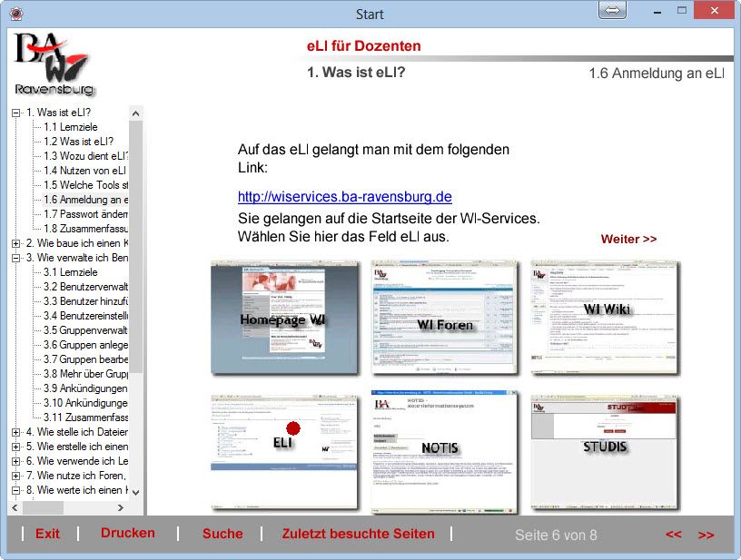This screenshot has width=741, height=560.
Task: Click the app icon in title bar
Action: click(15, 14)
